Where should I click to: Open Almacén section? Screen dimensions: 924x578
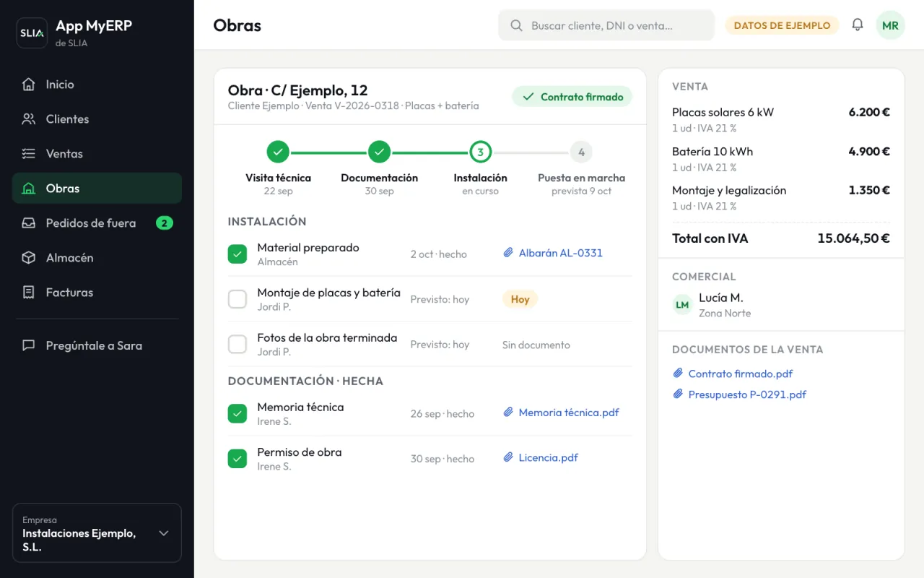point(97,258)
